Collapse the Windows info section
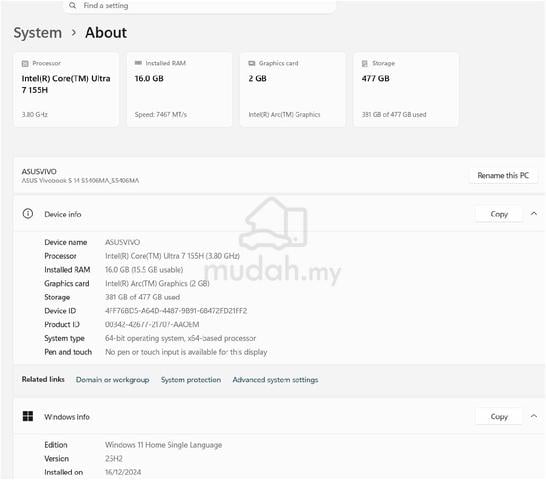Screen dimensions: 546x480 click(534, 416)
